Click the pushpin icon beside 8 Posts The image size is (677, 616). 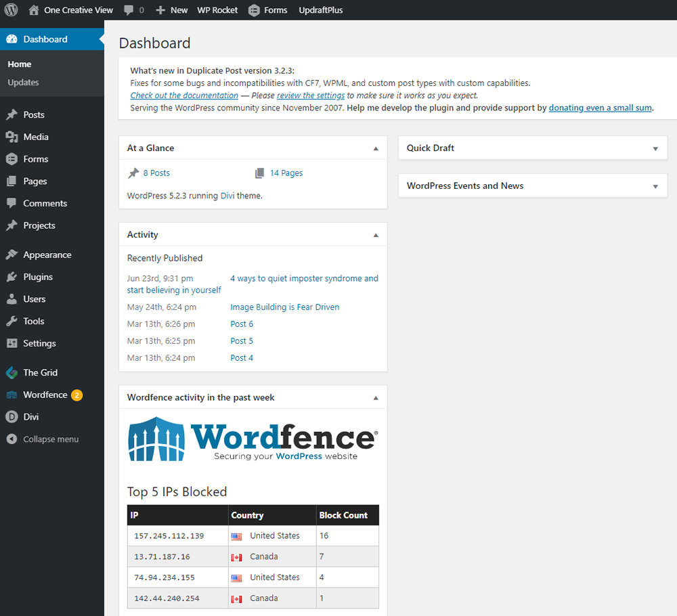pyautogui.click(x=133, y=173)
